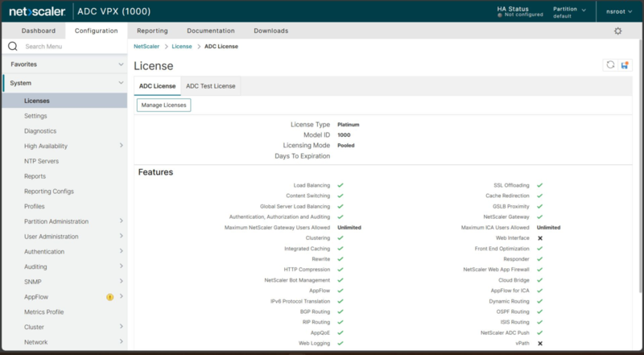Click Unlimited for NetScaler Gateway Users
644x355 pixels.
click(349, 228)
